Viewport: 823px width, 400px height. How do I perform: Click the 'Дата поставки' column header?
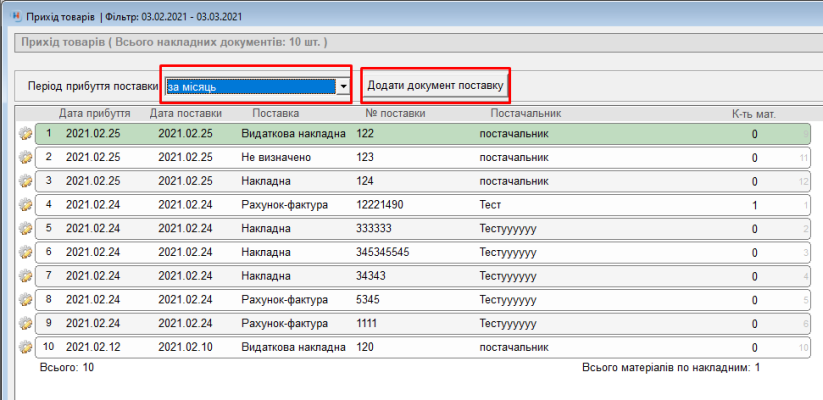[184, 113]
